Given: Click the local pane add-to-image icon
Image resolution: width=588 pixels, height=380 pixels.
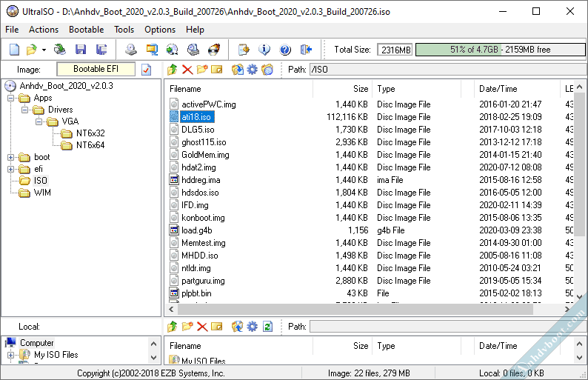Looking at the screenshot, I should (238, 327).
